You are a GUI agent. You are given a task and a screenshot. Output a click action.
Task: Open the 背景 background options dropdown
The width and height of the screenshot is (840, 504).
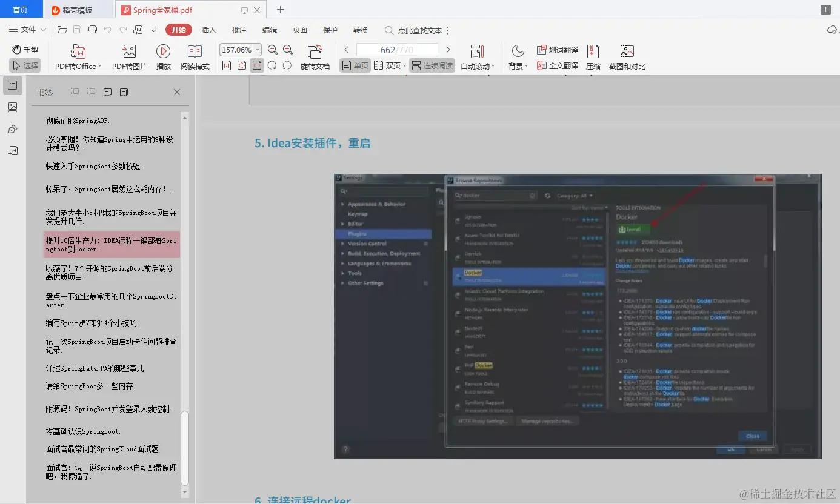tap(518, 65)
